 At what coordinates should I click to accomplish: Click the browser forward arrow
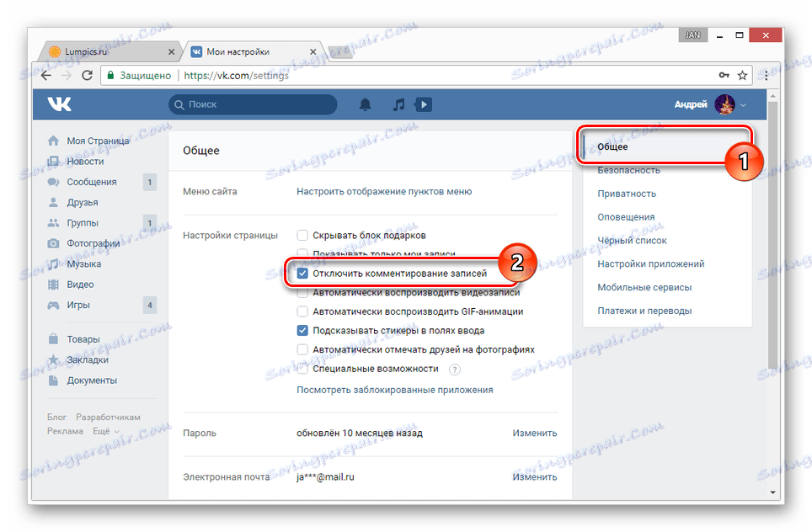tap(67, 76)
